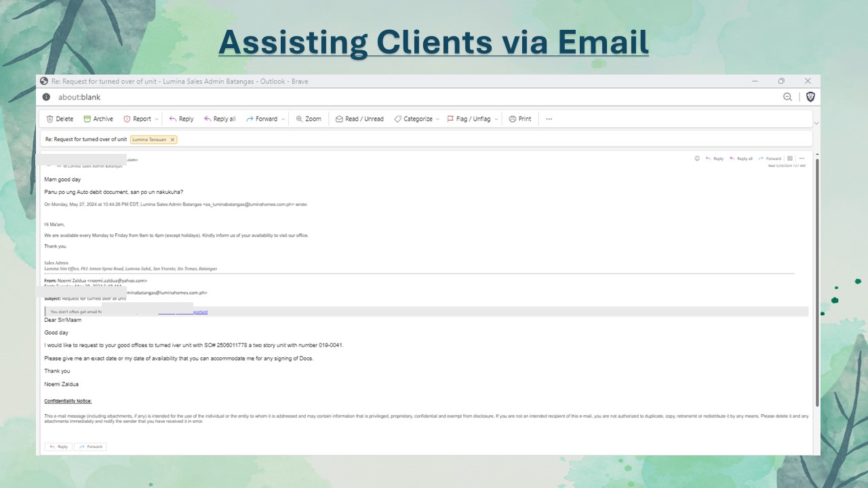Click Forward in the top toolbar
The image size is (868, 488).
pyautogui.click(x=262, y=119)
